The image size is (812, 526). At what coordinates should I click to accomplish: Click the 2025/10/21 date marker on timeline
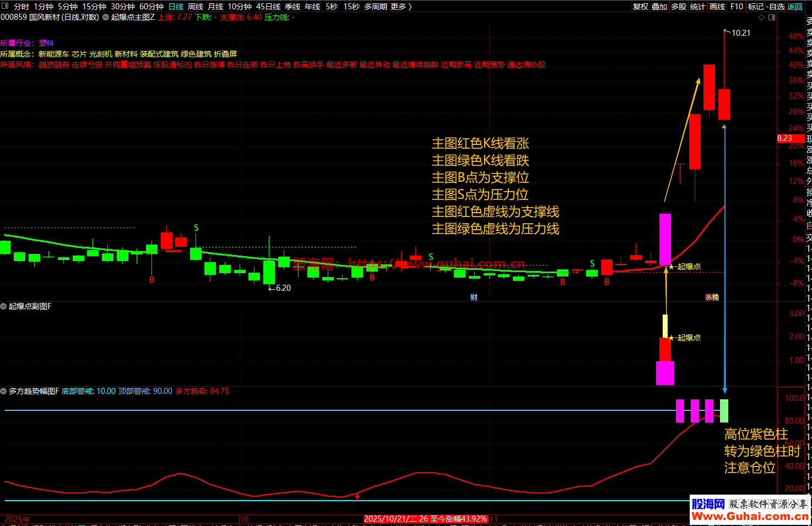pyautogui.click(x=425, y=519)
